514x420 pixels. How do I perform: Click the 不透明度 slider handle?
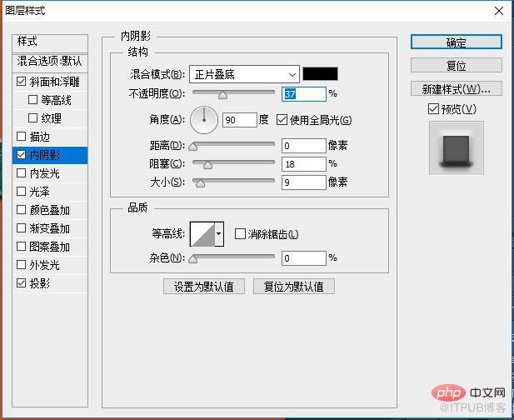(223, 95)
